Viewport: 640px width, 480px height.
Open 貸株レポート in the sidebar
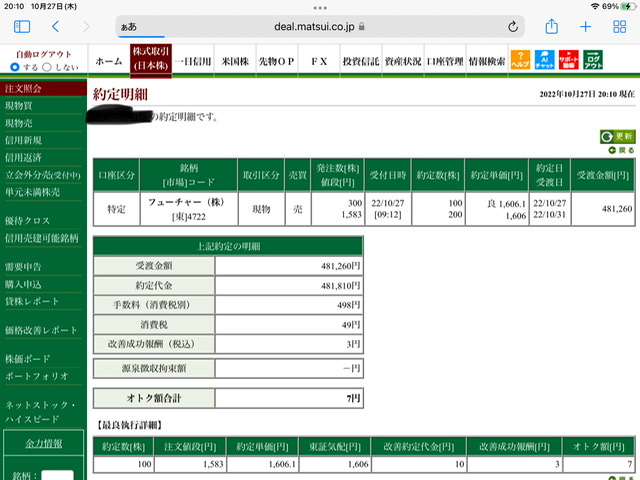[32, 301]
